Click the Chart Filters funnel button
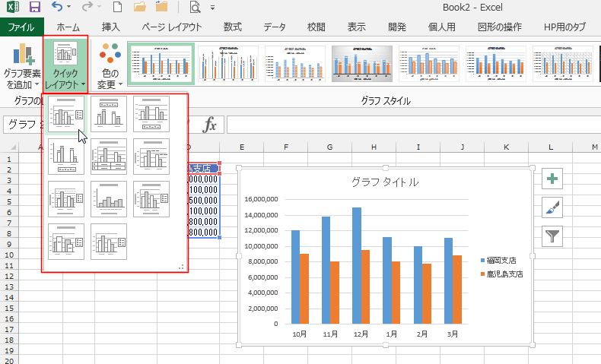Screen dimensions: 601x364 [x=552, y=236]
